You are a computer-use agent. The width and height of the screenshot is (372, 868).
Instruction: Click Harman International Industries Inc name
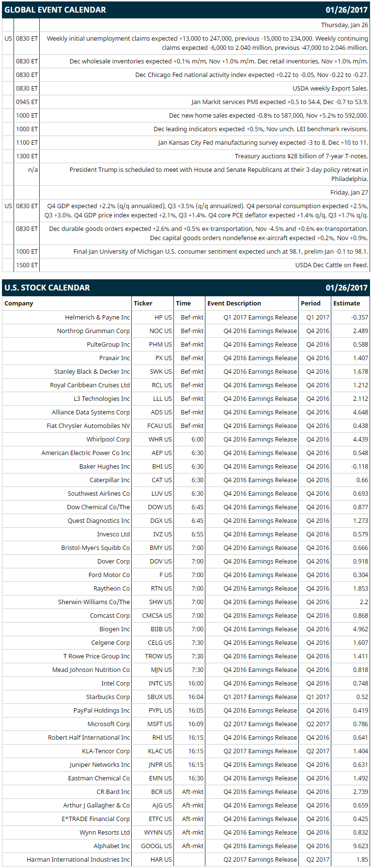pyautogui.click(x=78, y=859)
